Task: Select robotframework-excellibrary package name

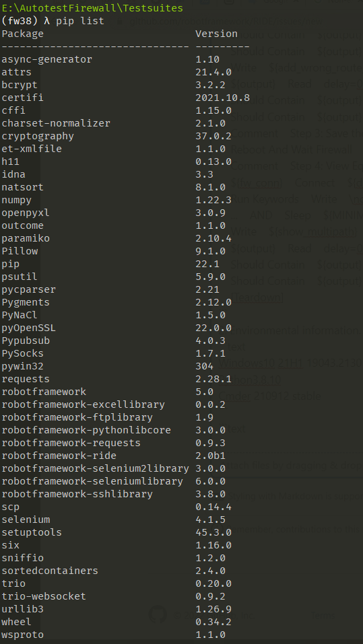Action: click(83, 404)
